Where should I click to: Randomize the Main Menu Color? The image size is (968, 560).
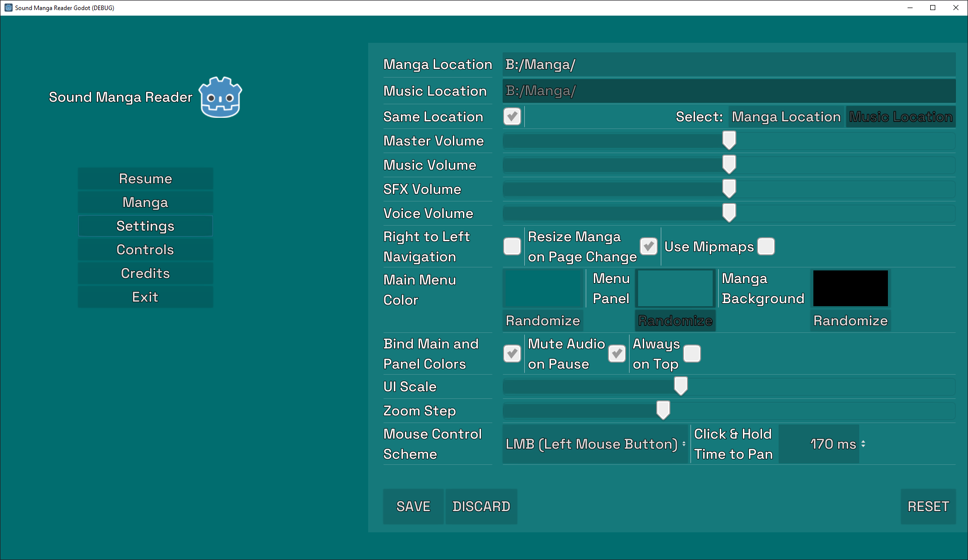tap(543, 321)
